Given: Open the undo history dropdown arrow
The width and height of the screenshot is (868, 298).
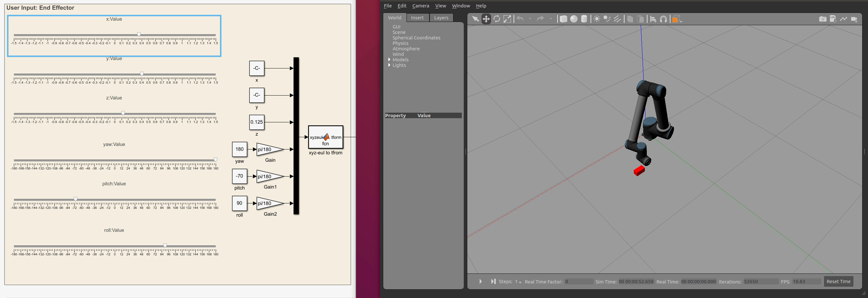Looking at the screenshot, I should pyautogui.click(x=530, y=19).
